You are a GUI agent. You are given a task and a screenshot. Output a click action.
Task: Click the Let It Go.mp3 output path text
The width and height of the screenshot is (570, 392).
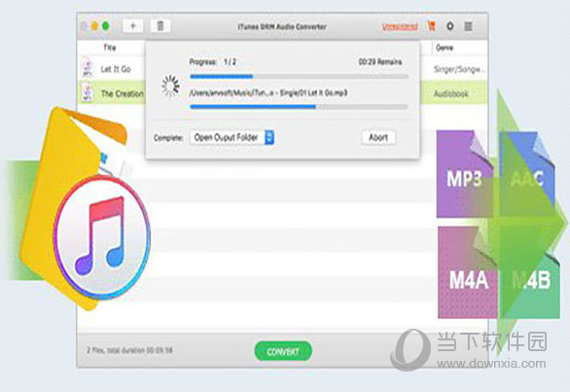pos(267,93)
